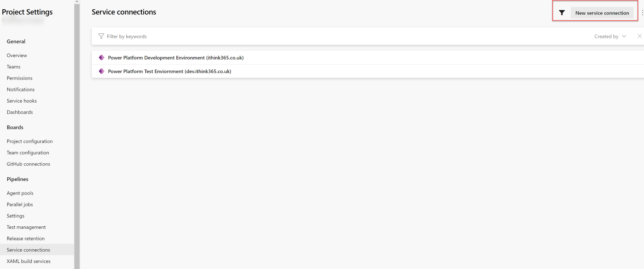Open Permissions settings page
644x269 pixels.
20,78
